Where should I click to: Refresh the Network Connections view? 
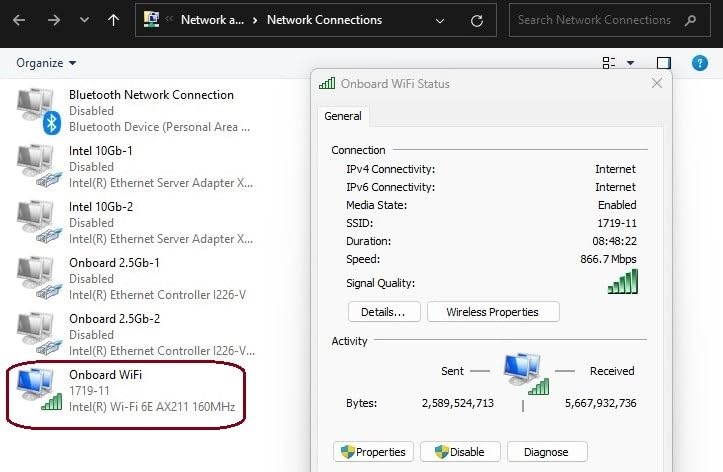(477, 20)
